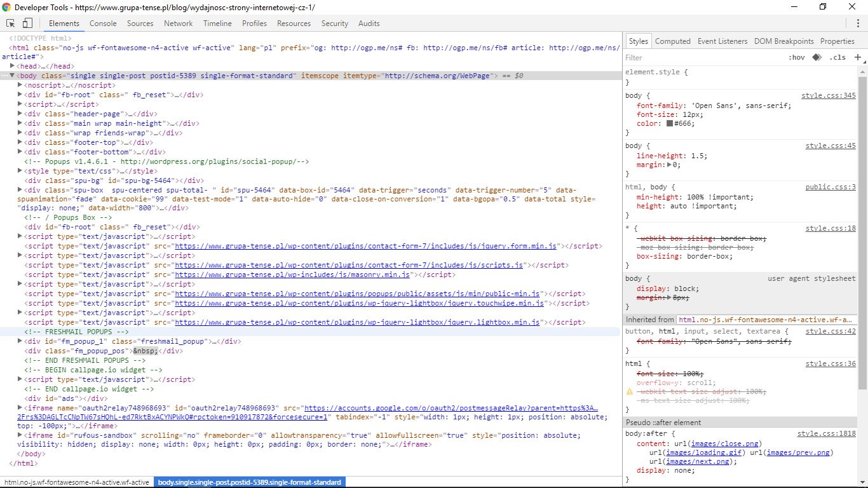Expand margin shorthand in body line-height rule
868x488 pixels.
pyautogui.click(x=670, y=165)
